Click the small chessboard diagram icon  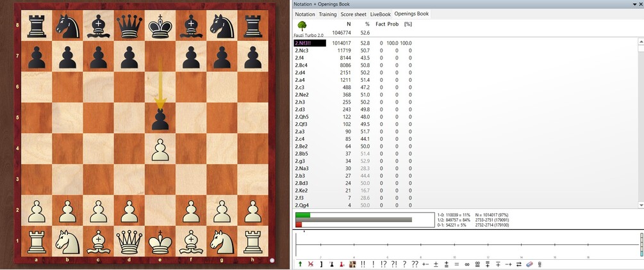[x=352, y=264]
